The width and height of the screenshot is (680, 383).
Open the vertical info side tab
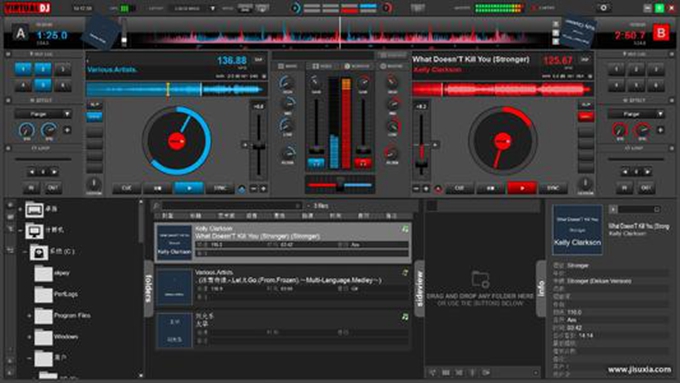541,288
